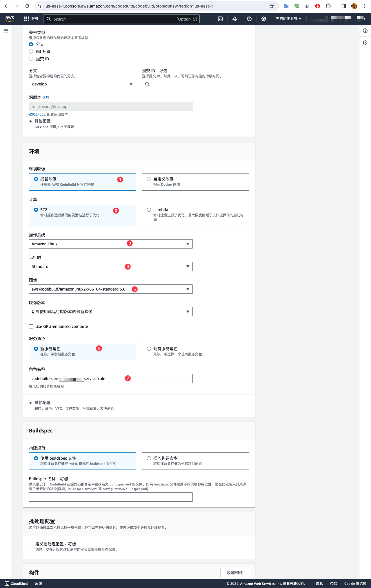Viewport: 371px width, 588px height.
Task: Choose Lambda as the compute option
Action: (196, 215)
